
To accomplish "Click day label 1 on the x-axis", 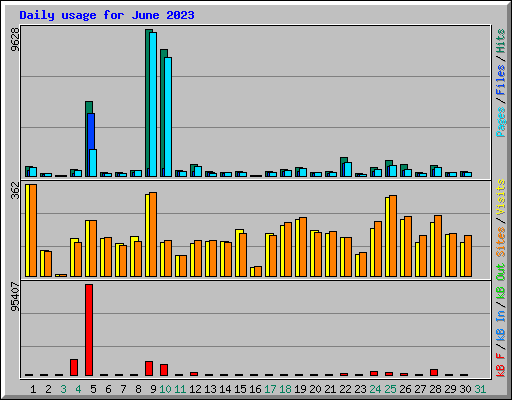I will (33, 389).
